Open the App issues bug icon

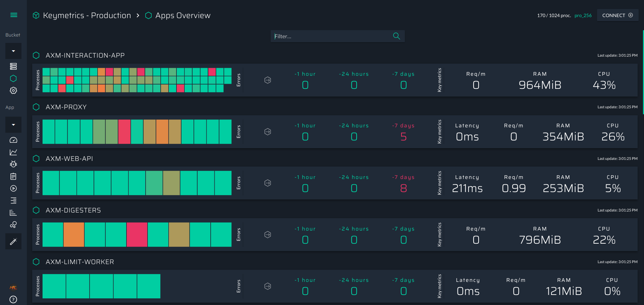click(13, 164)
